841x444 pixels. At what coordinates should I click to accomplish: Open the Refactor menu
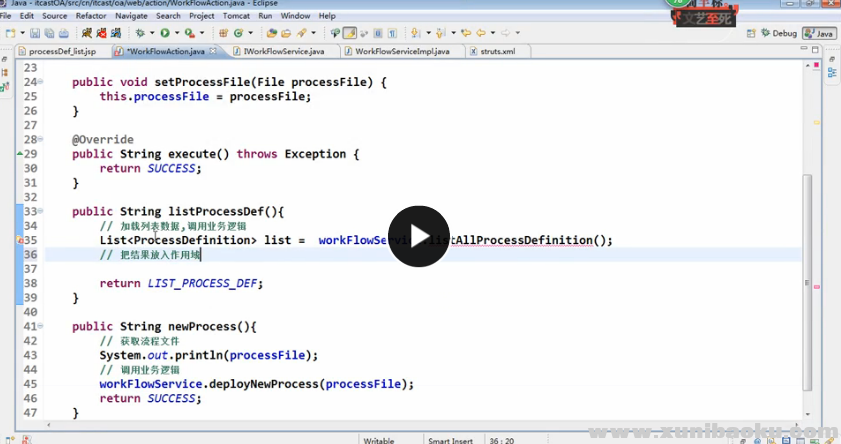(x=91, y=16)
